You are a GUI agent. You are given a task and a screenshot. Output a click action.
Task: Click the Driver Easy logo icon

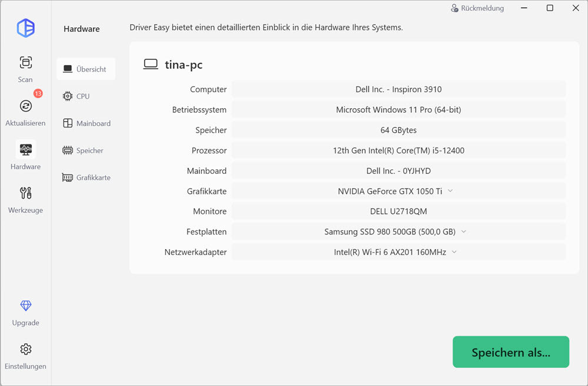pyautogui.click(x=25, y=28)
